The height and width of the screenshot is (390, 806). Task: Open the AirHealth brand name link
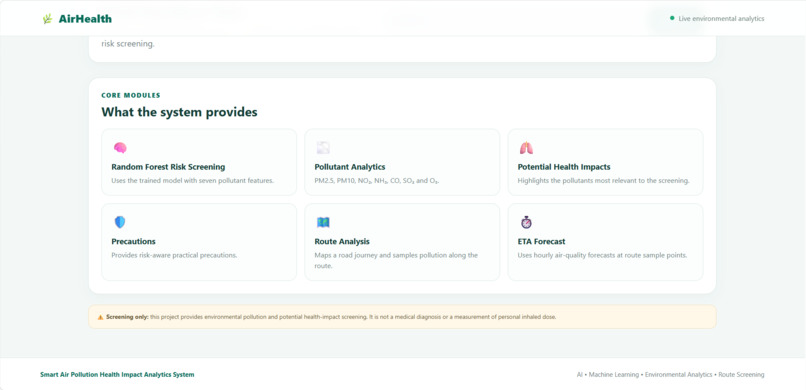(x=85, y=19)
